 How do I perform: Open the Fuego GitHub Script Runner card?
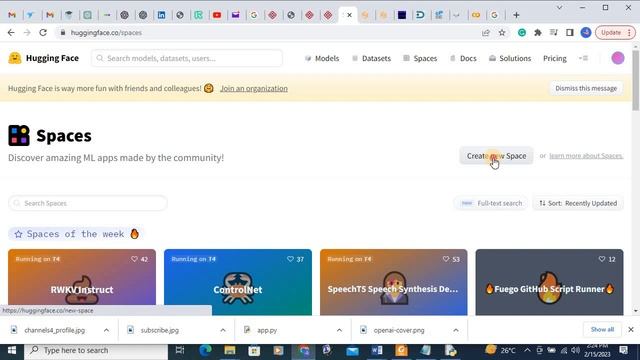(549, 282)
